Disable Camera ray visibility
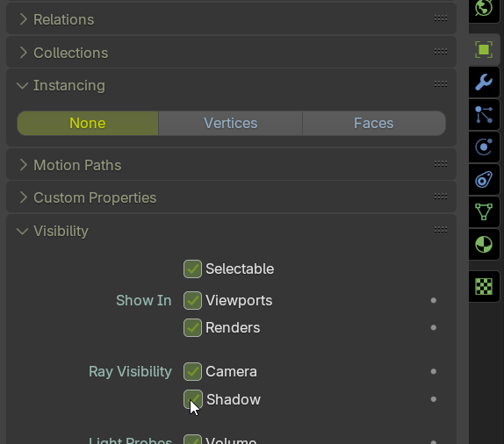Viewport: 504px width, 444px height. (192, 371)
